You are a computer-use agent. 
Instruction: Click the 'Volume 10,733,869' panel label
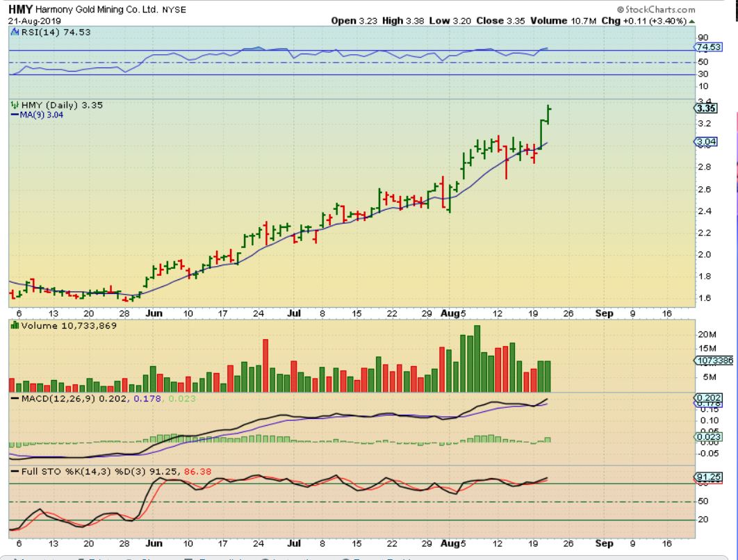click(69, 326)
